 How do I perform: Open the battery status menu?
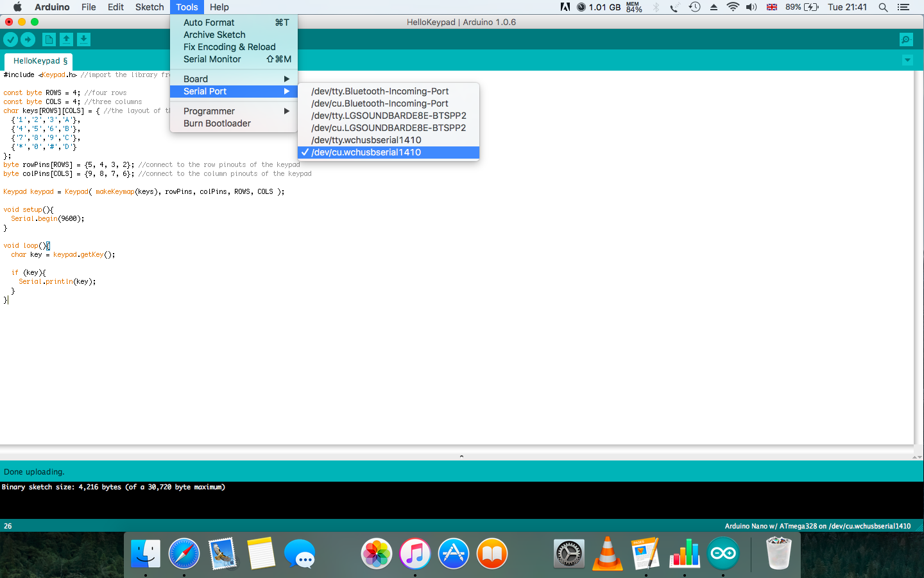[802, 7]
